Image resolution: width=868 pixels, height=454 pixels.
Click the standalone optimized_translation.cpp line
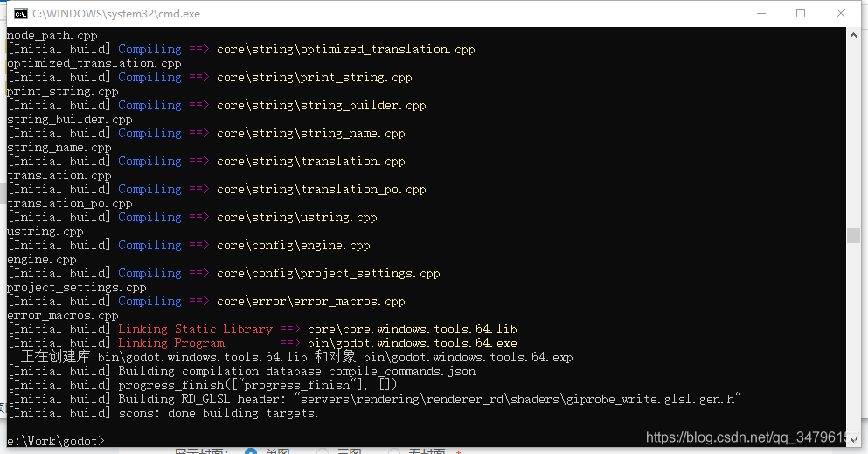click(94, 63)
